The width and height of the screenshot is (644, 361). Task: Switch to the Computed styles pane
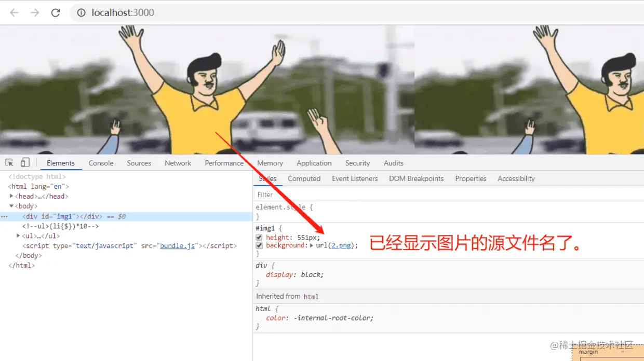click(304, 178)
